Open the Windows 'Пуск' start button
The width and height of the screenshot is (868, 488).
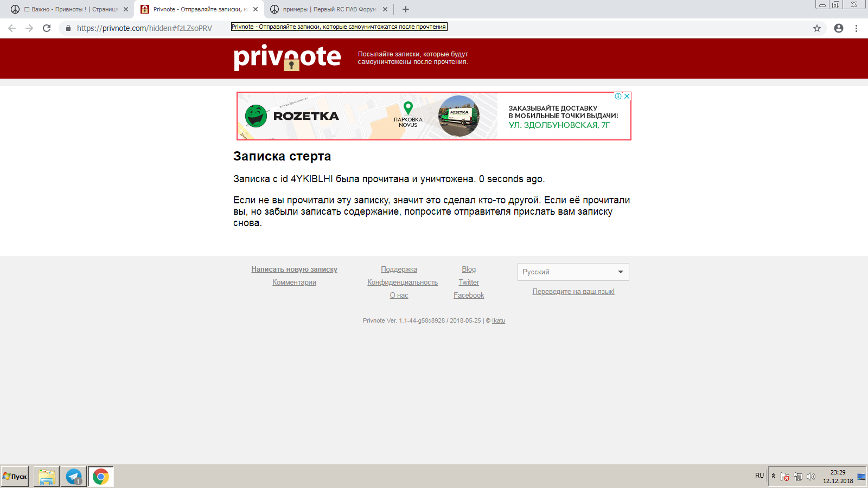pyautogui.click(x=15, y=477)
